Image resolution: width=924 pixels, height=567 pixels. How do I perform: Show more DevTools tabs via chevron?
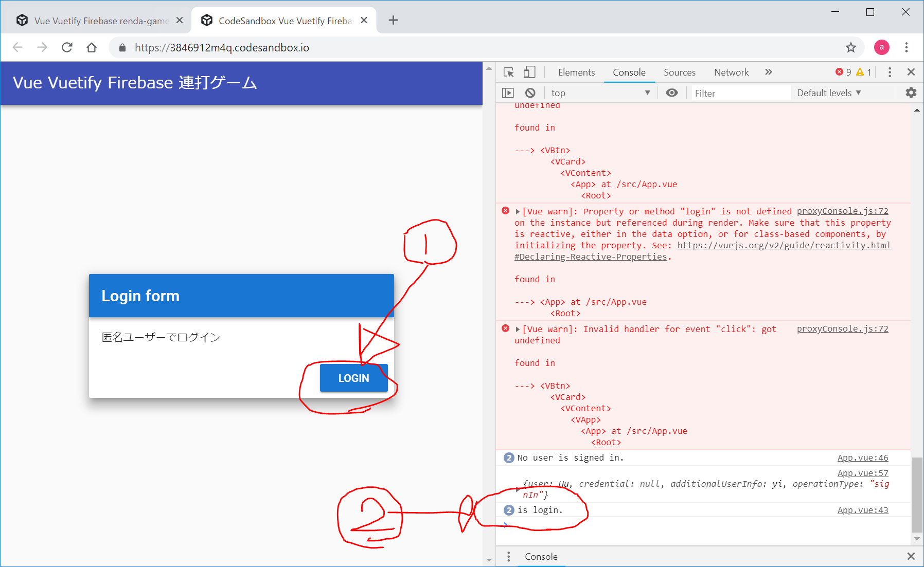point(768,72)
